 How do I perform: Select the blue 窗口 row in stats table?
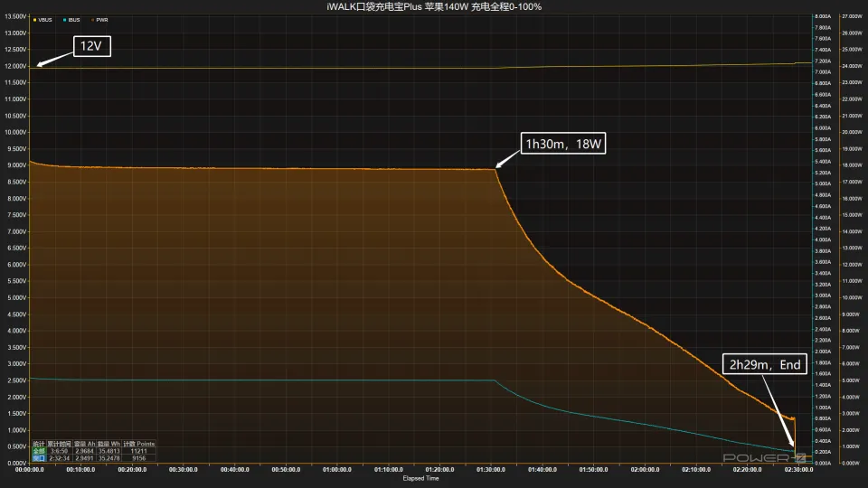coord(38,458)
